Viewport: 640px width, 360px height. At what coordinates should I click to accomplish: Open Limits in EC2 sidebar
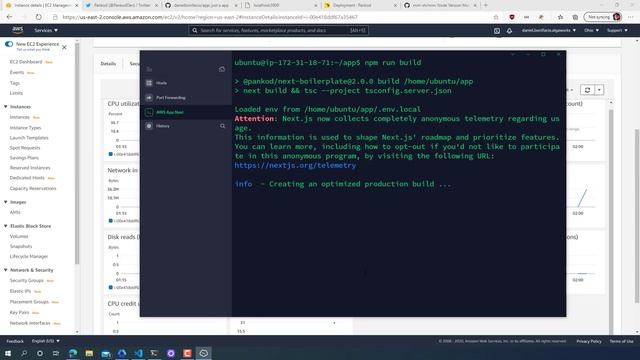tap(16, 93)
